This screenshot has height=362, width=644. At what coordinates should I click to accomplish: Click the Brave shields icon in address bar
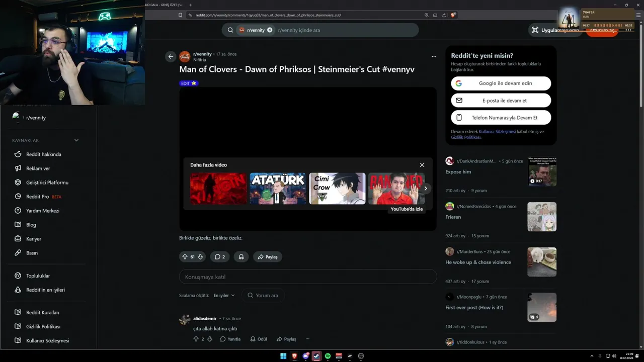[x=453, y=15]
